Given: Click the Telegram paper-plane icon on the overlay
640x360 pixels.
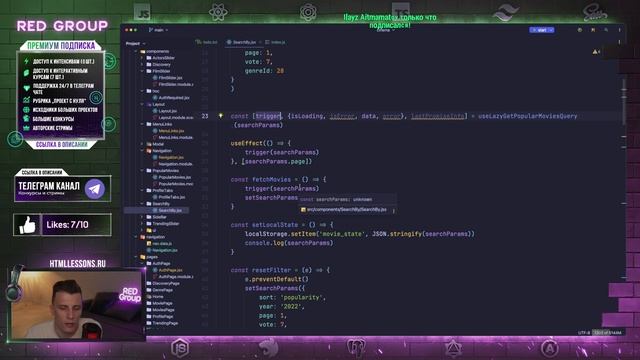Looking at the screenshot, I should (95, 189).
